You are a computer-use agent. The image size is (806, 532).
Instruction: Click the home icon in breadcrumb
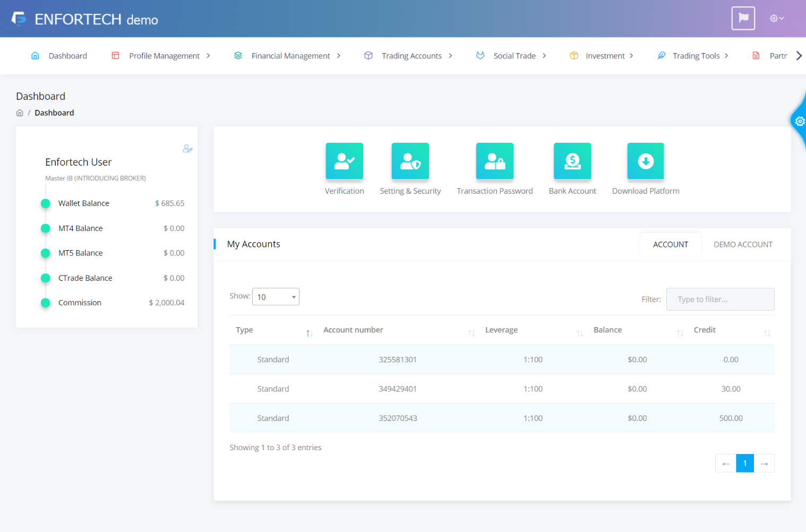coord(20,113)
